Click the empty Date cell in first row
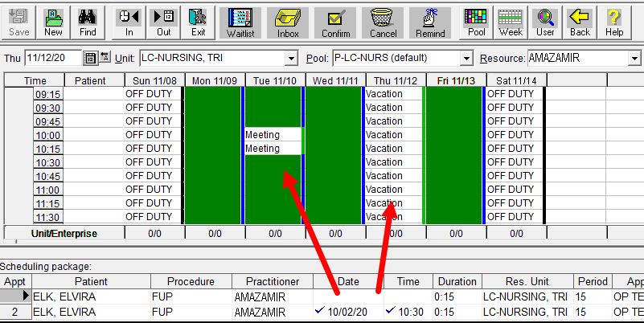 coord(348,296)
